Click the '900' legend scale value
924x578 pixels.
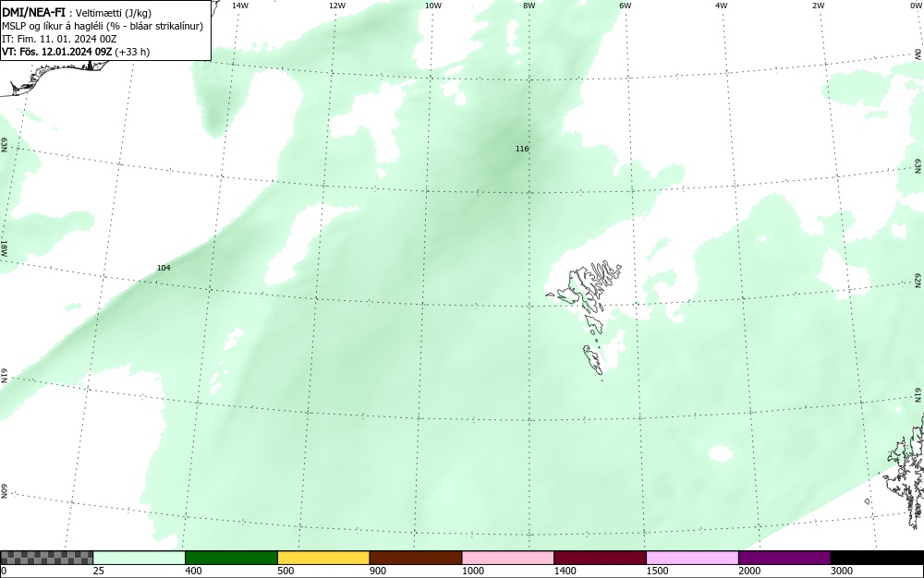[x=378, y=571]
